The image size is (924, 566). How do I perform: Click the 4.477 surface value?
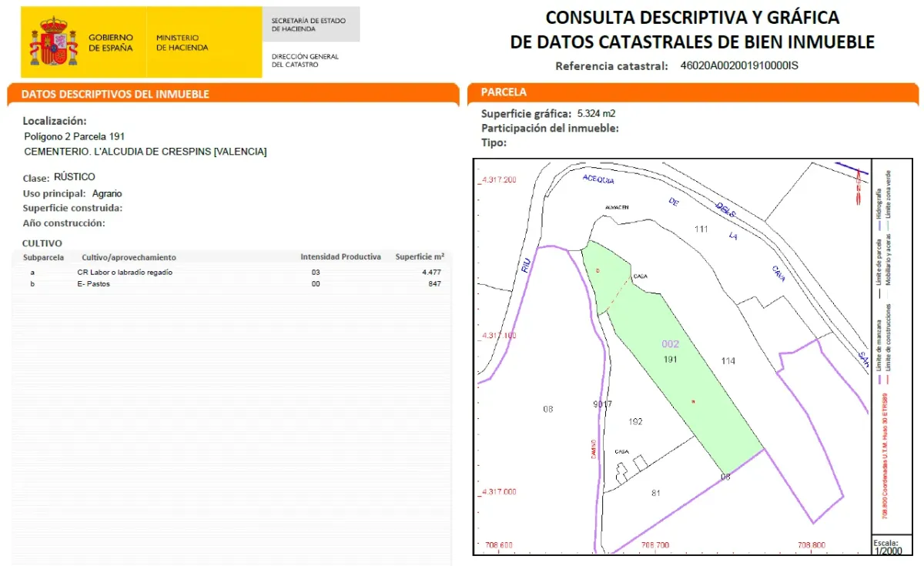(431, 273)
